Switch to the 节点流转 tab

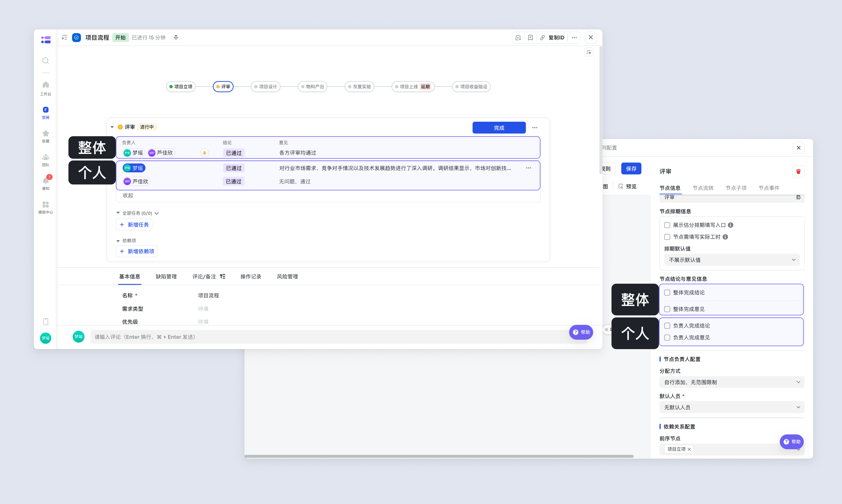[703, 188]
